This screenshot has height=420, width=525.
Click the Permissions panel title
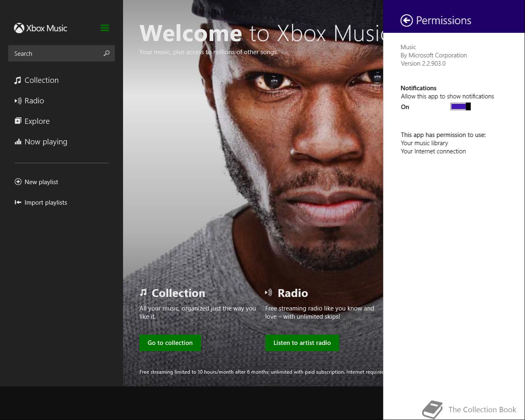coord(443,21)
